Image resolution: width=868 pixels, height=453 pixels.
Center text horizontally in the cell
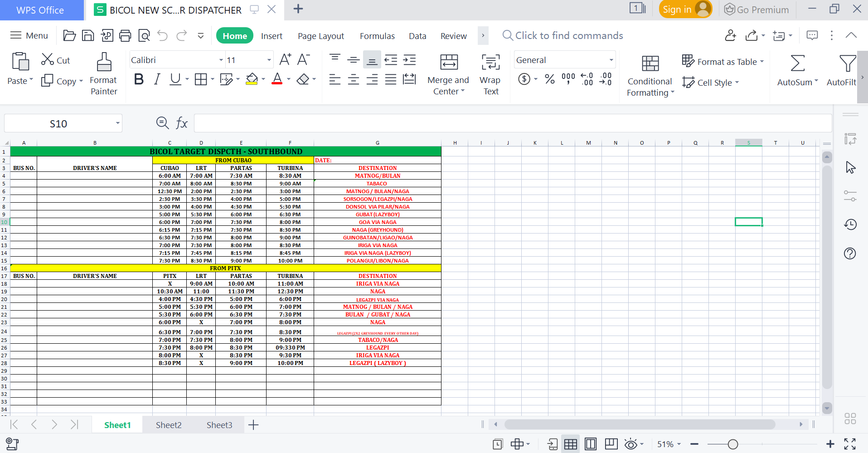(x=354, y=80)
